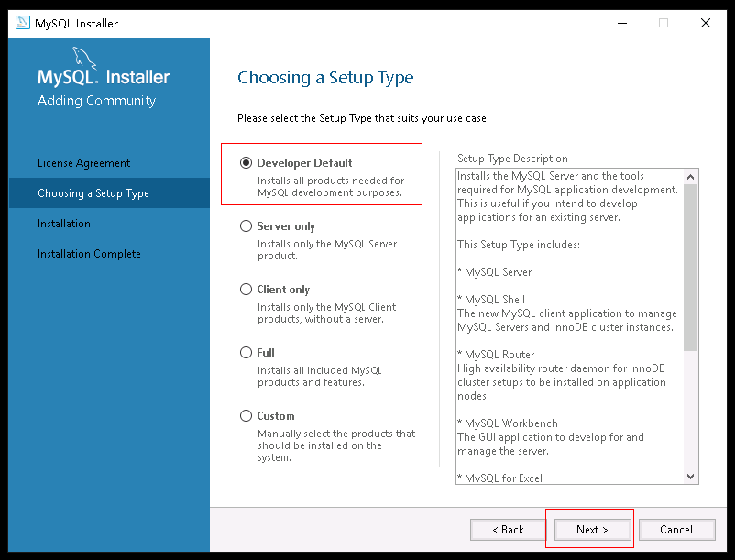735x560 pixels.
Task: Select the Developer Default radio button
Action: pos(247,162)
